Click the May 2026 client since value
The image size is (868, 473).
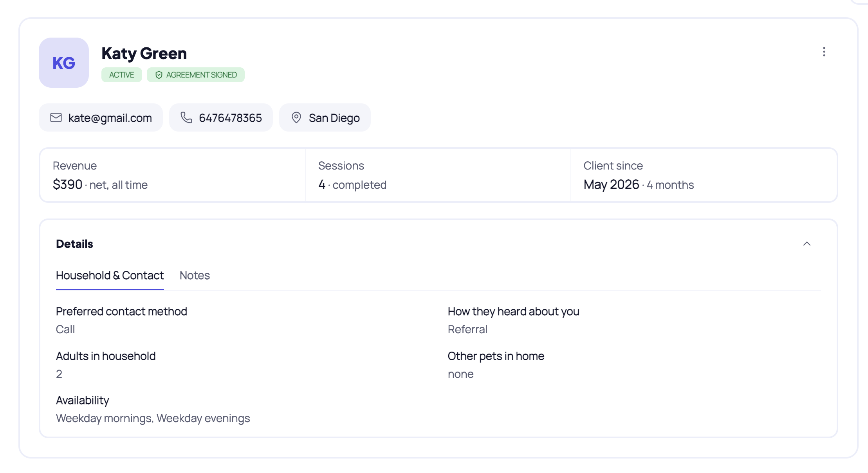[x=611, y=184]
